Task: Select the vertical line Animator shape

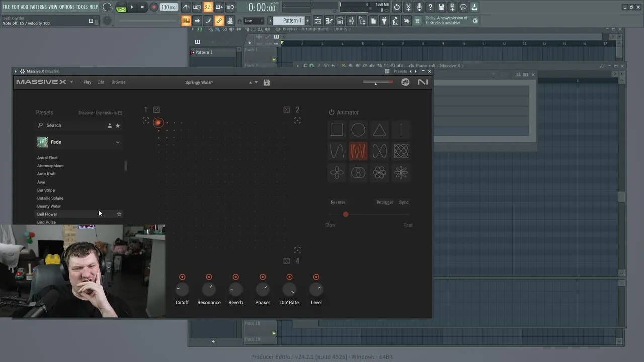Action: click(401, 130)
